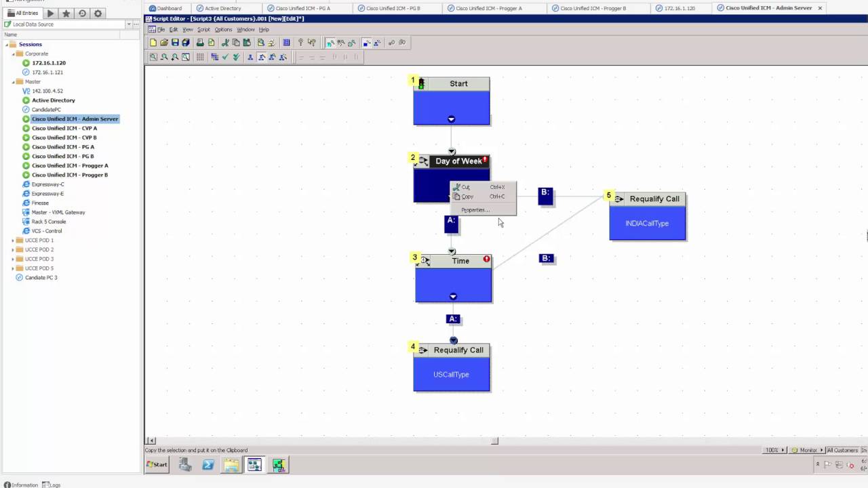Open the play tab in Navigation panel
Screen dimensions: 868x488
(50, 13)
